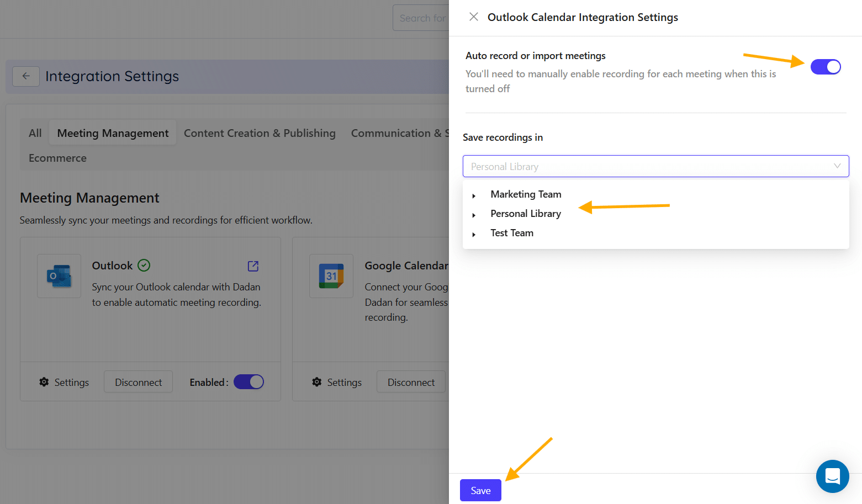Viewport: 862px width, 504px height.
Task: Turn off Auto record or import meetings
Action: 826,66
